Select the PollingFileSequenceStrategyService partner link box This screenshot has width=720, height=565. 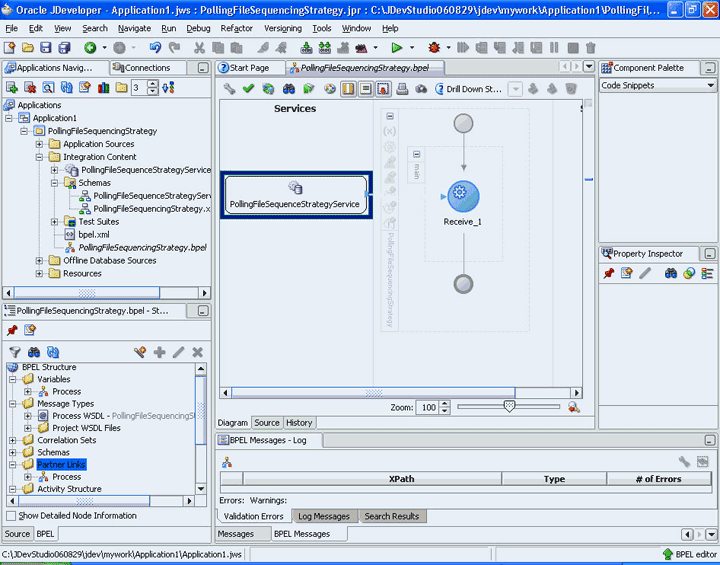click(296, 195)
